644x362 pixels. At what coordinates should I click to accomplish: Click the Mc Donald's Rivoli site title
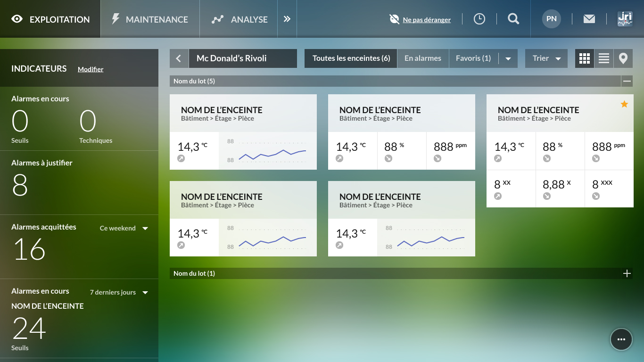243,58
